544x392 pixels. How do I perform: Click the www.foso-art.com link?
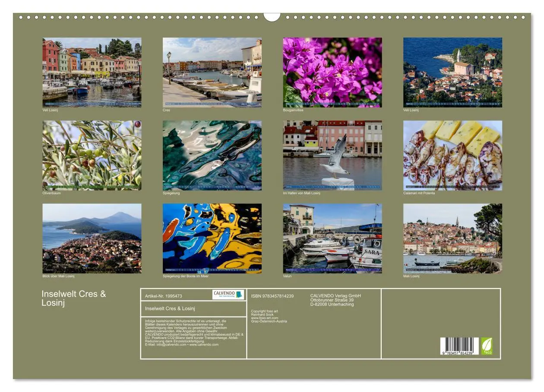point(264,318)
